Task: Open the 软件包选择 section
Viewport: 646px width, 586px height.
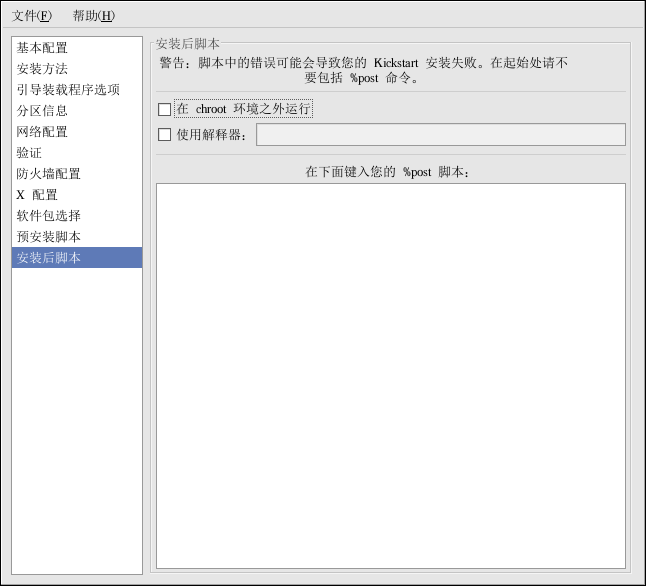Action: tap(48, 216)
